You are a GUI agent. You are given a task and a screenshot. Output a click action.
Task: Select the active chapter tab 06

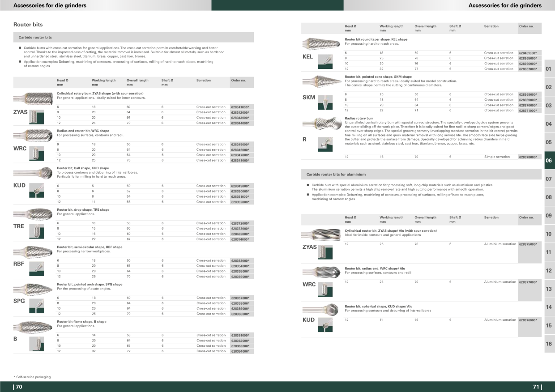(549, 160)
